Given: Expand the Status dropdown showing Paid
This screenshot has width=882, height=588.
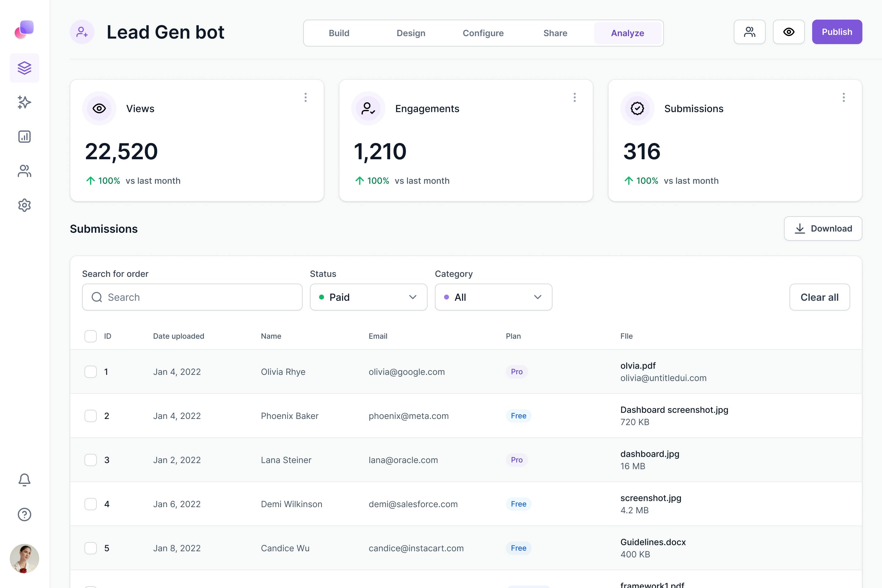Looking at the screenshot, I should coord(368,297).
